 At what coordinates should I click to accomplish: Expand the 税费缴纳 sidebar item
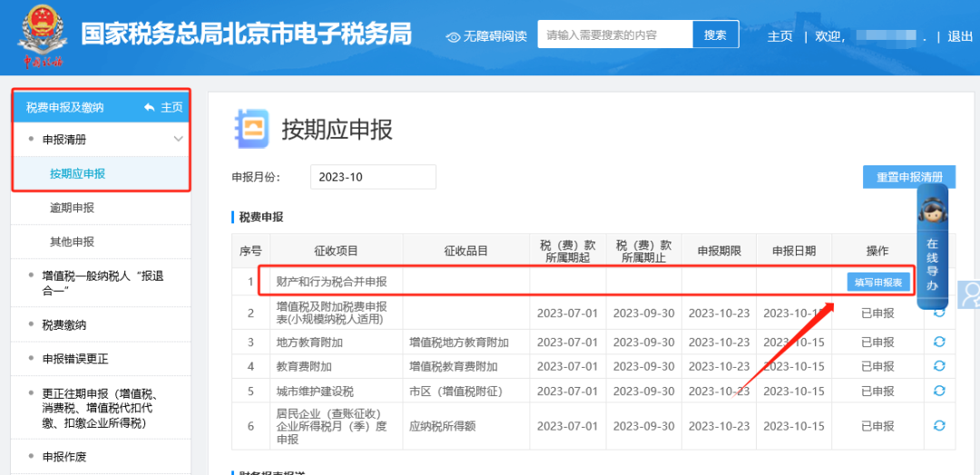click(64, 324)
